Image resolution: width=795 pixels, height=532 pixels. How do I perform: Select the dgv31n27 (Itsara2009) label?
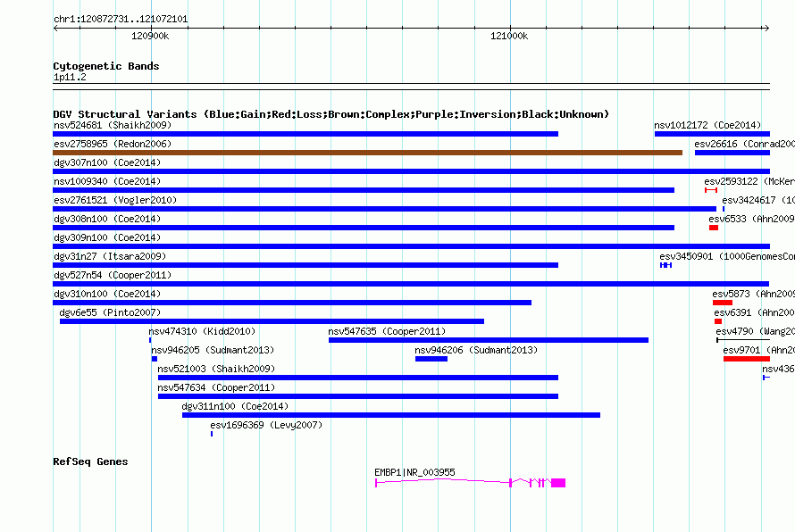(x=110, y=256)
